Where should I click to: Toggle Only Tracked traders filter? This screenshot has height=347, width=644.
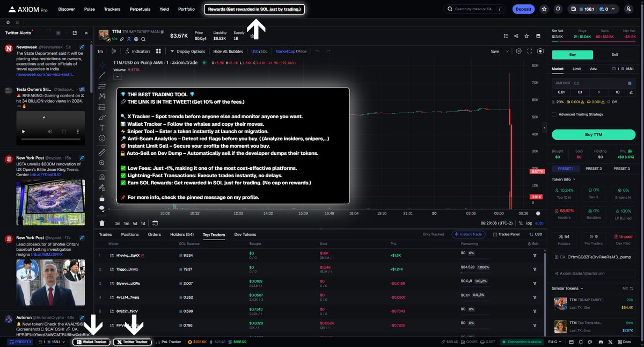434,234
